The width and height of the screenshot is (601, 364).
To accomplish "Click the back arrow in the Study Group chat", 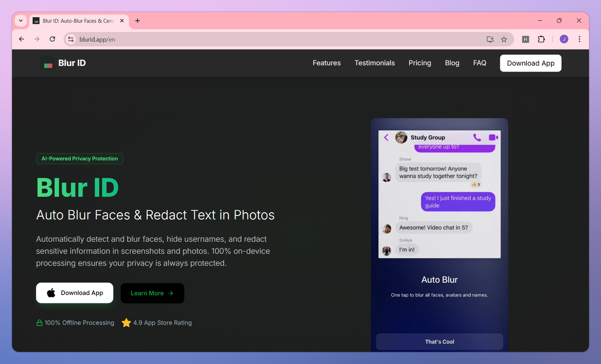I will click(x=386, y=137).
